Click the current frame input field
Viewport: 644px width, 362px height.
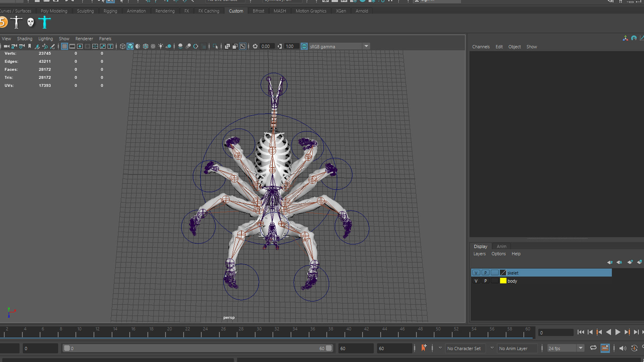click(555, 333)
